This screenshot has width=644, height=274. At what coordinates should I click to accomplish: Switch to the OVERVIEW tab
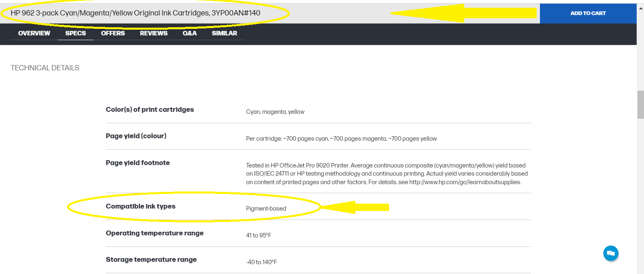click(34, 33)
